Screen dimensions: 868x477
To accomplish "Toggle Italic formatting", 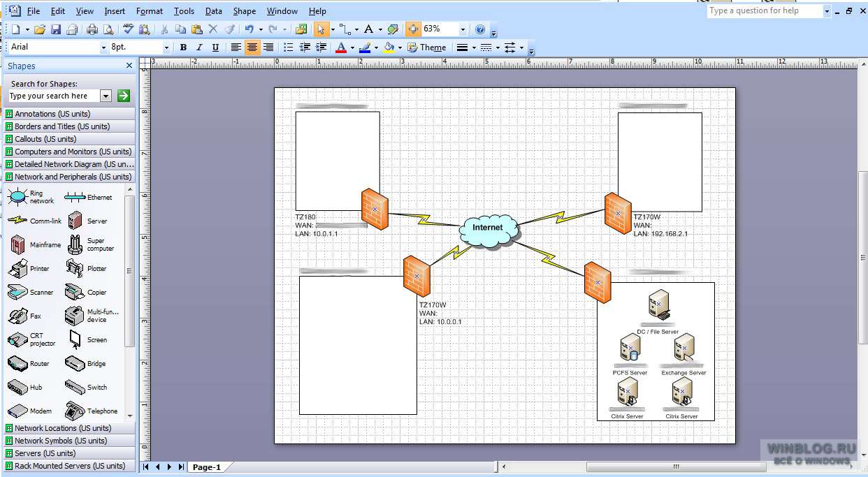I will (199, 47).
